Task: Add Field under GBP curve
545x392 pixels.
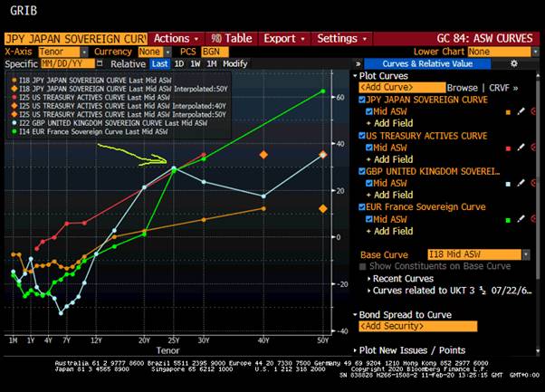Action: point(390,195)
